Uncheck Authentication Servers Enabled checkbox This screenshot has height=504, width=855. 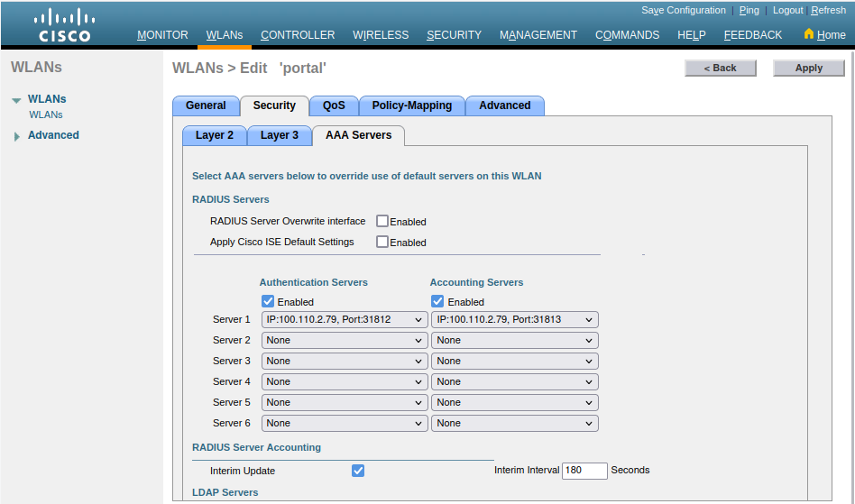(268, 302)
